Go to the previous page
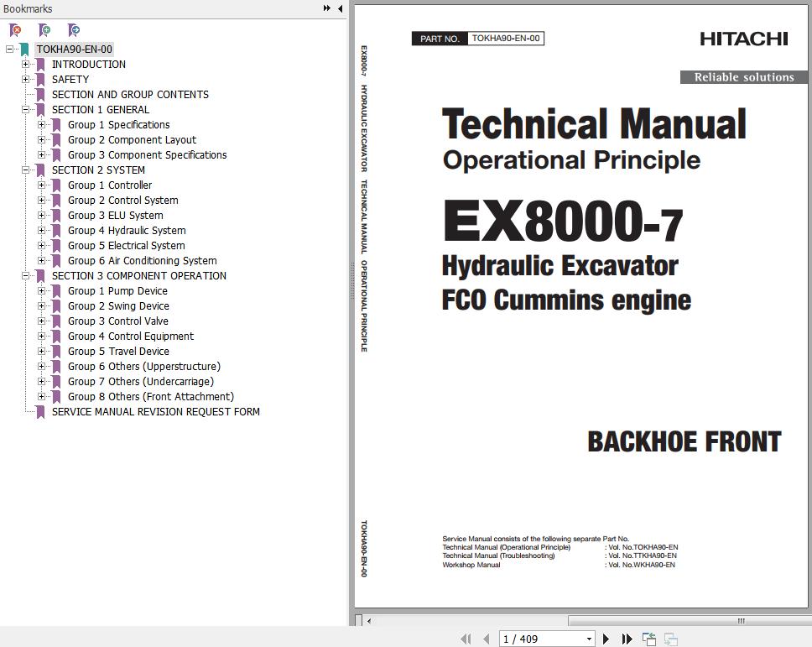This screenshot has height=647, width=812. click(487, 639)
